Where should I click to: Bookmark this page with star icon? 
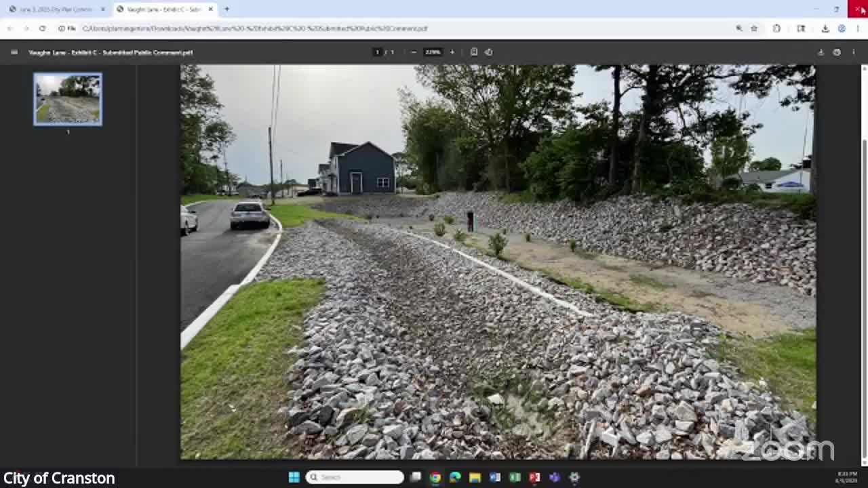pos(753,28)
